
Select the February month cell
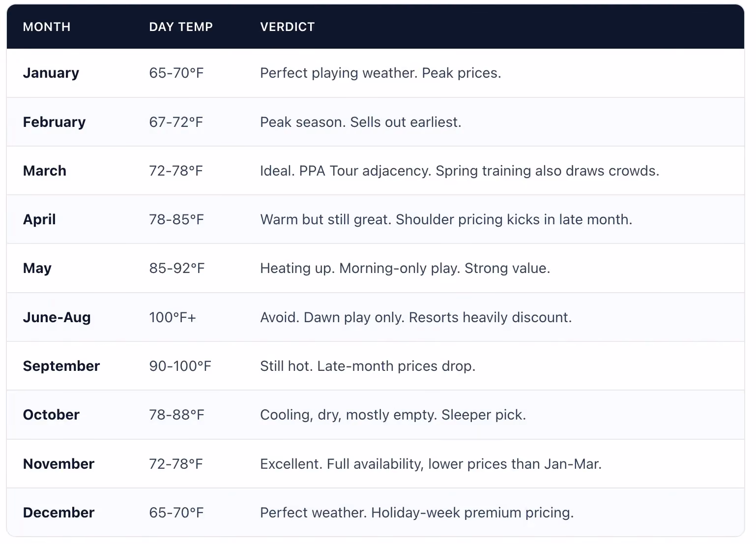pyautogui.click(x=55, y=122)
